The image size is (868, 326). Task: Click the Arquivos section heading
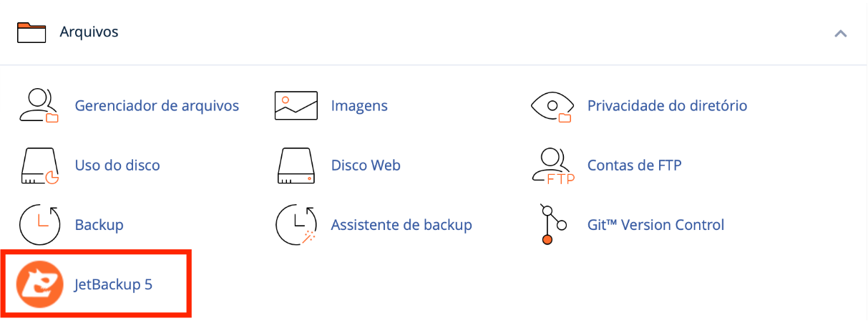click(89, 32)
